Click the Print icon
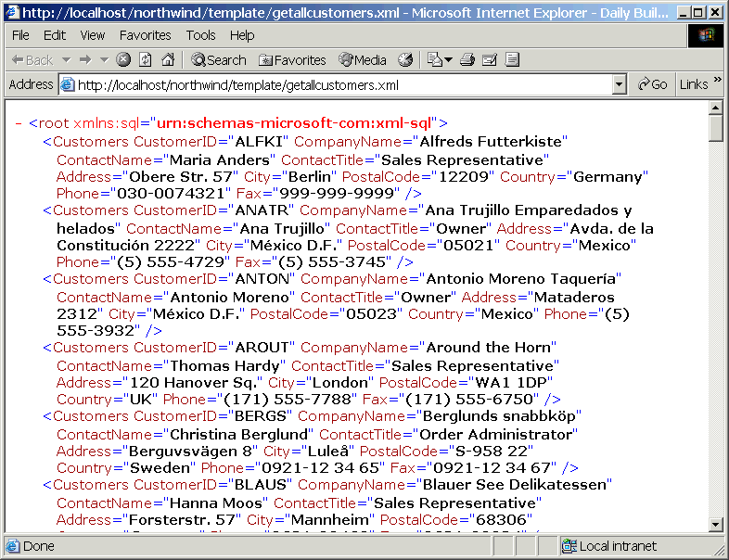 pos(467,60)
